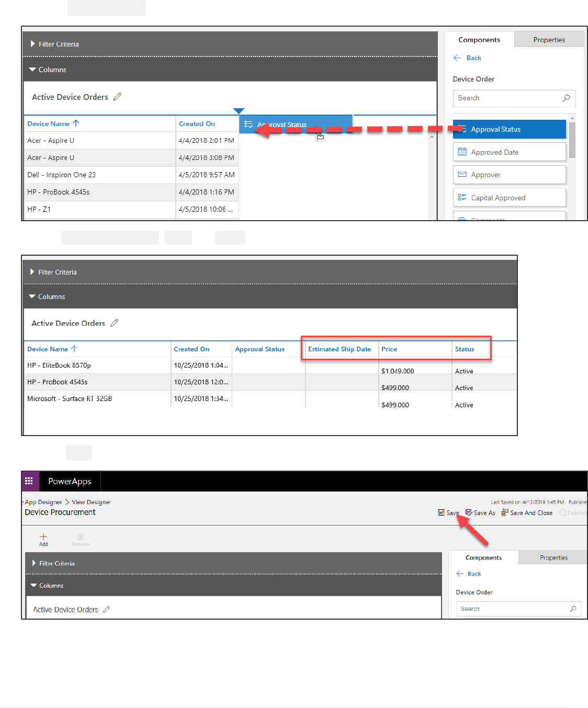Click Save And Close label in toolbar
This screenshot has width=588, height=708.
click(531, 513)
